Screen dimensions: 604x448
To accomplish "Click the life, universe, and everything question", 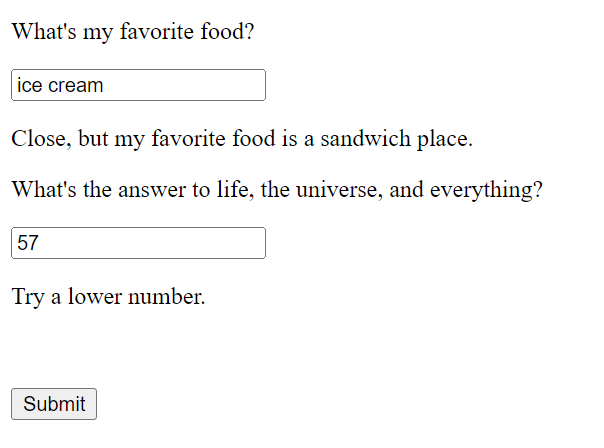I will pos(277,190).
